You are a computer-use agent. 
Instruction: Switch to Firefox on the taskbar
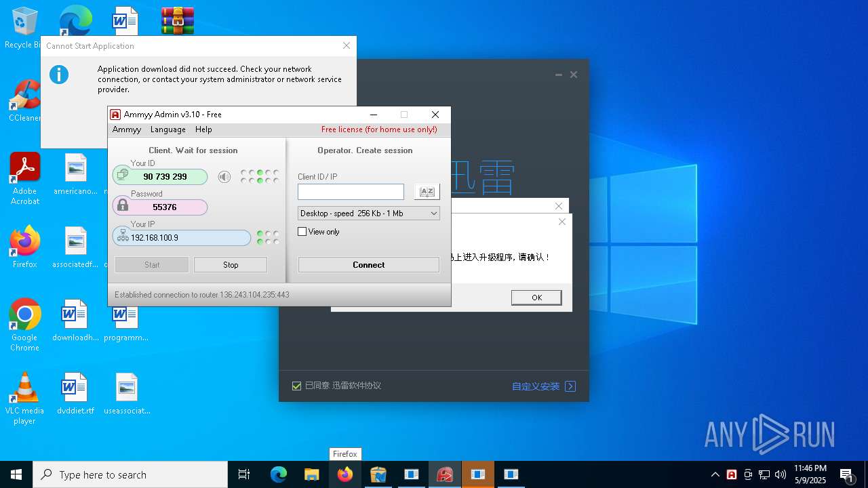point(345,474)
